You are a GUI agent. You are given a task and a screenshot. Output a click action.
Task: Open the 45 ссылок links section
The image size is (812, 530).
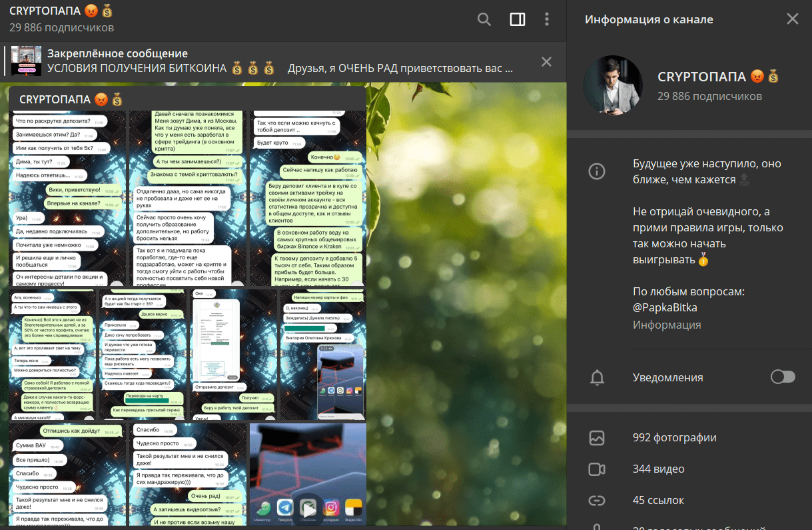pos(658,500)
